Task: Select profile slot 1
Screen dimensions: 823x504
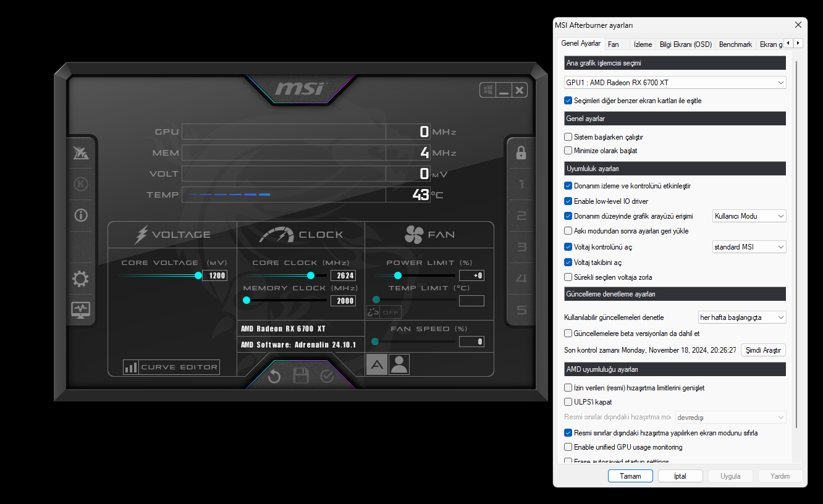Action: [x=521, y=184]
